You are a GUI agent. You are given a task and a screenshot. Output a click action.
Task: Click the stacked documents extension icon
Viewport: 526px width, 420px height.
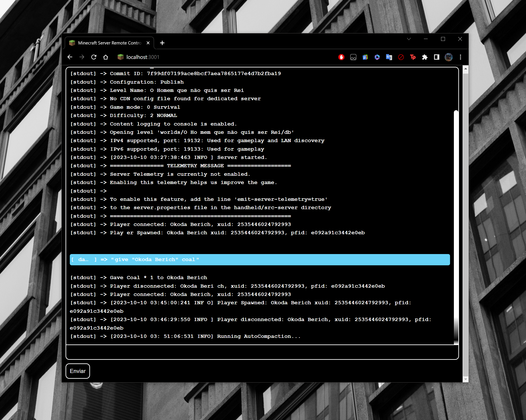[365, 57]
